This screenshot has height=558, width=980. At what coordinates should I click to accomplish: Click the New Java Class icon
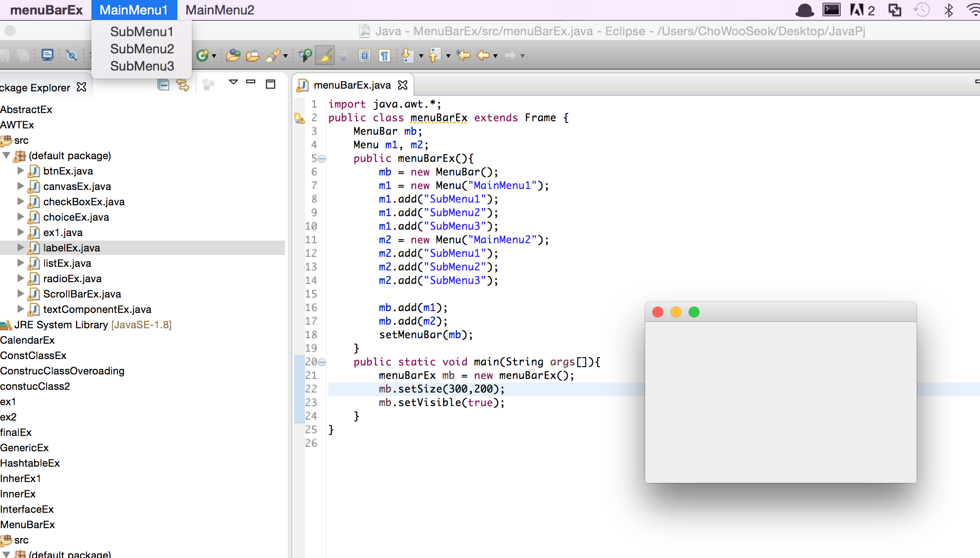[202, 55]
